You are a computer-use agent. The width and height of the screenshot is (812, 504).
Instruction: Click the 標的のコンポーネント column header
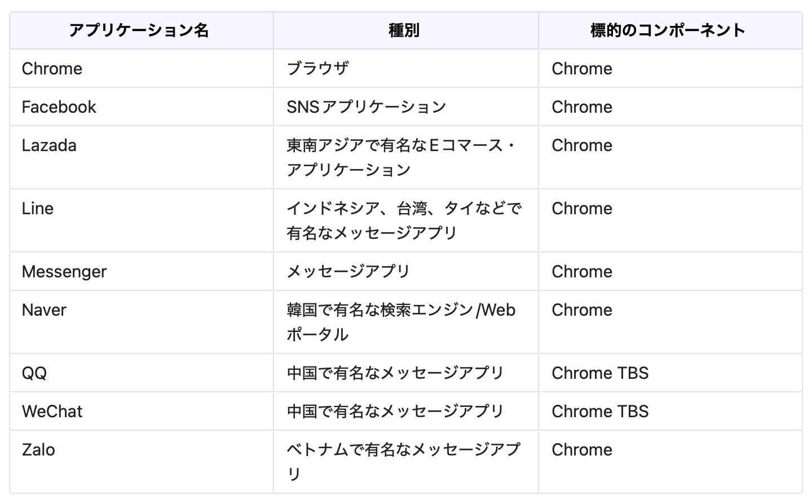point(668,30)
